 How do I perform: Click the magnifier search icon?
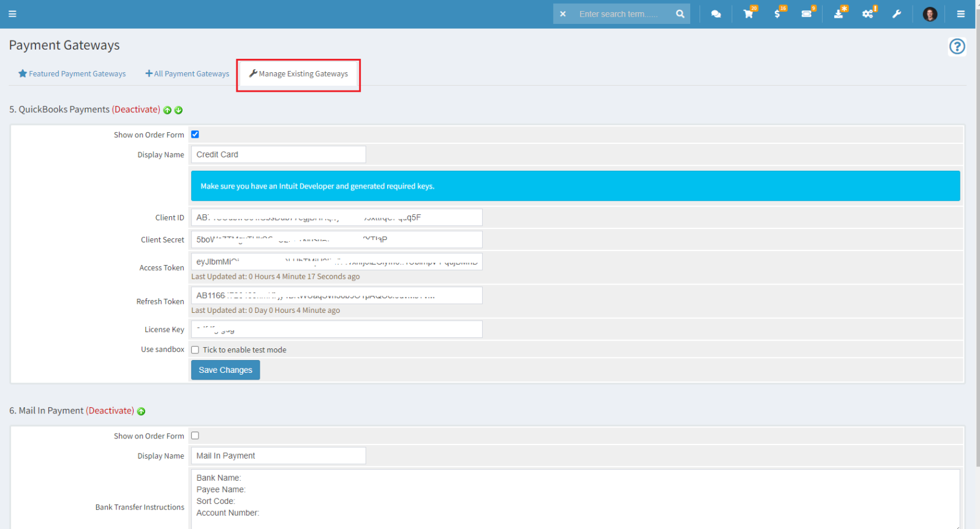point(680,14)
